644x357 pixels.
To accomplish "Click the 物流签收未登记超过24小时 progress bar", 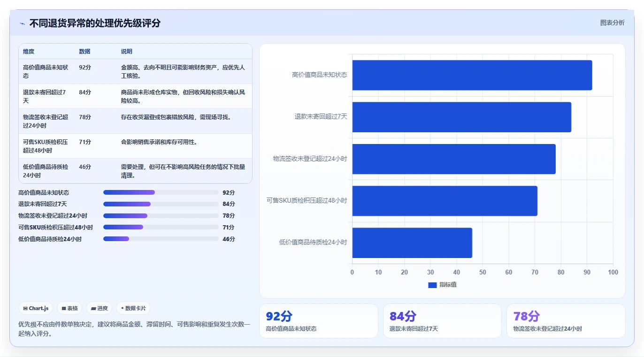I will 161,216.
